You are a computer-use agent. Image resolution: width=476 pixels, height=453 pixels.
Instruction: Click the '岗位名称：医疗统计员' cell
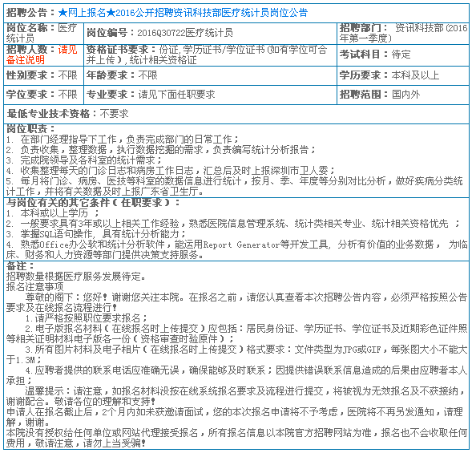tap(43, 34)
